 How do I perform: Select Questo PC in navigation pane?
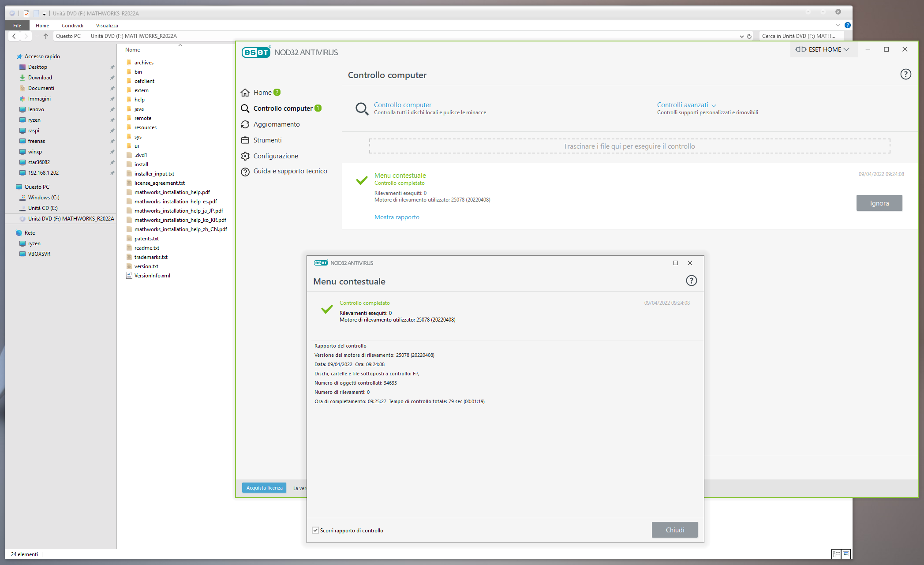[37, 187]
